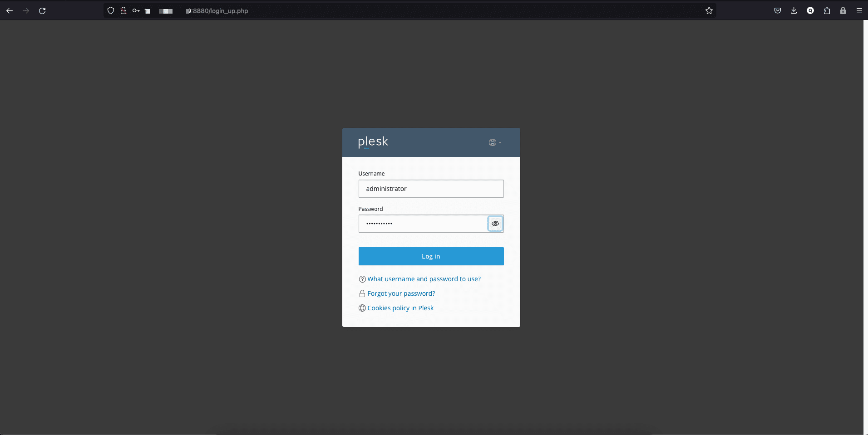Go back with the browser back arrow
This screenshot has width=868, height=435.
click(10, 11)
